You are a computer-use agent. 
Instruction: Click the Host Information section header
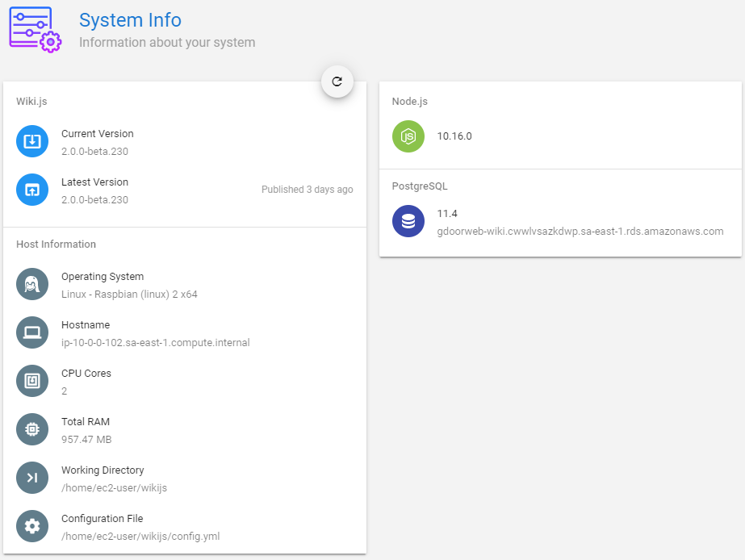56,244
